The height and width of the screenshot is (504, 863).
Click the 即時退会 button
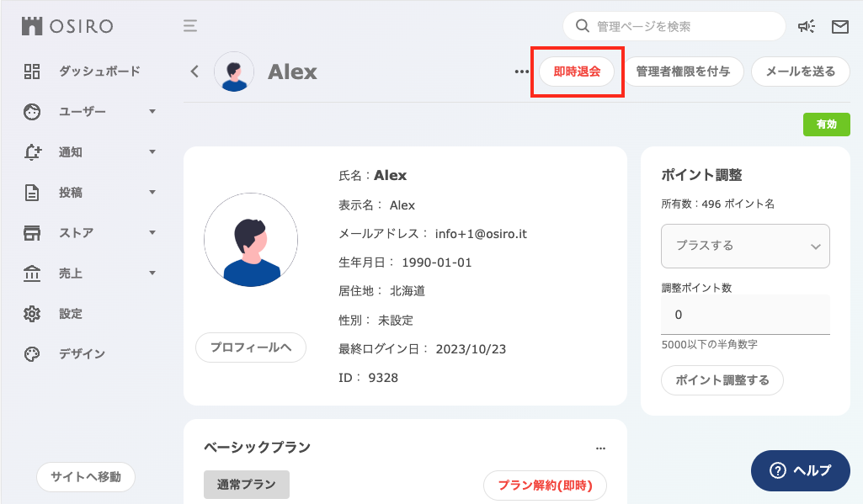(x=577, y=72)
